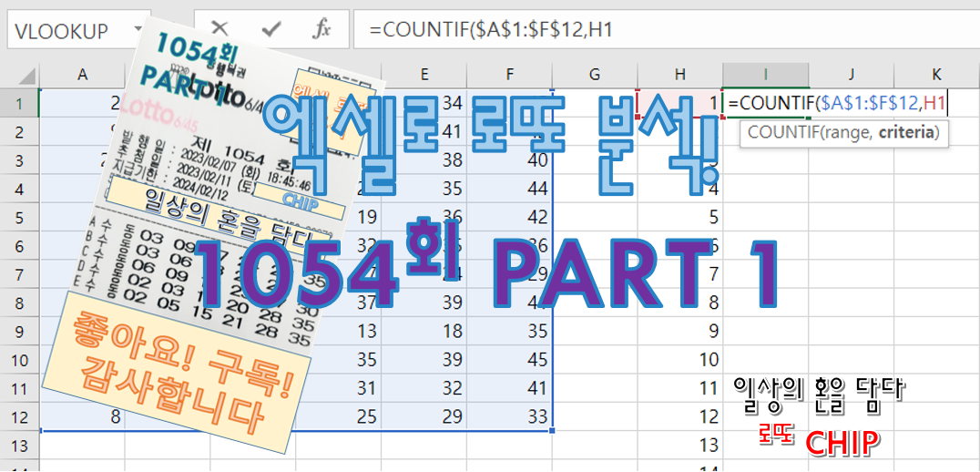
Task: Select row 4 header
Action: tap(19, 189)
